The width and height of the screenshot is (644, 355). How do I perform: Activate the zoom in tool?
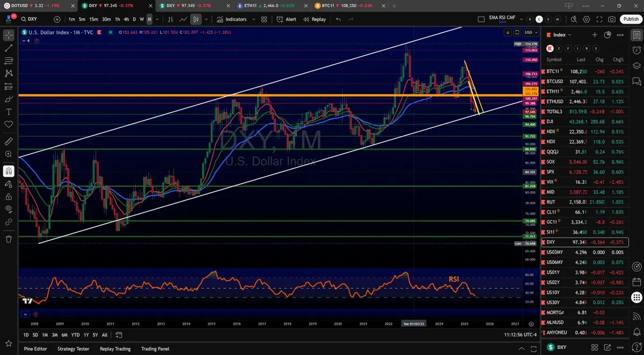(9, 154)
